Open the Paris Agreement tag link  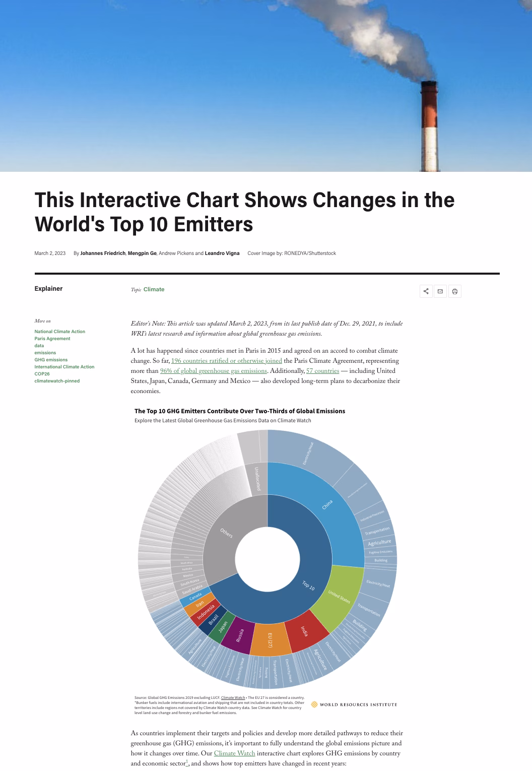coord(52,339)
